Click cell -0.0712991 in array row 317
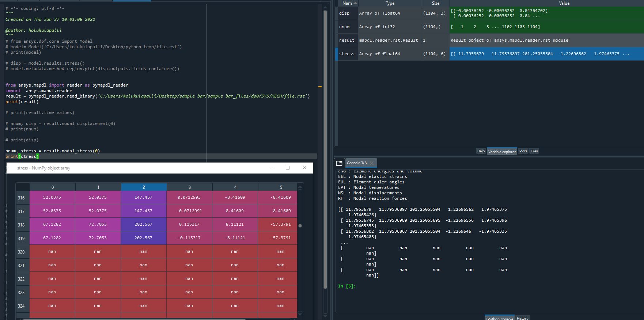 tap(189, 211)
